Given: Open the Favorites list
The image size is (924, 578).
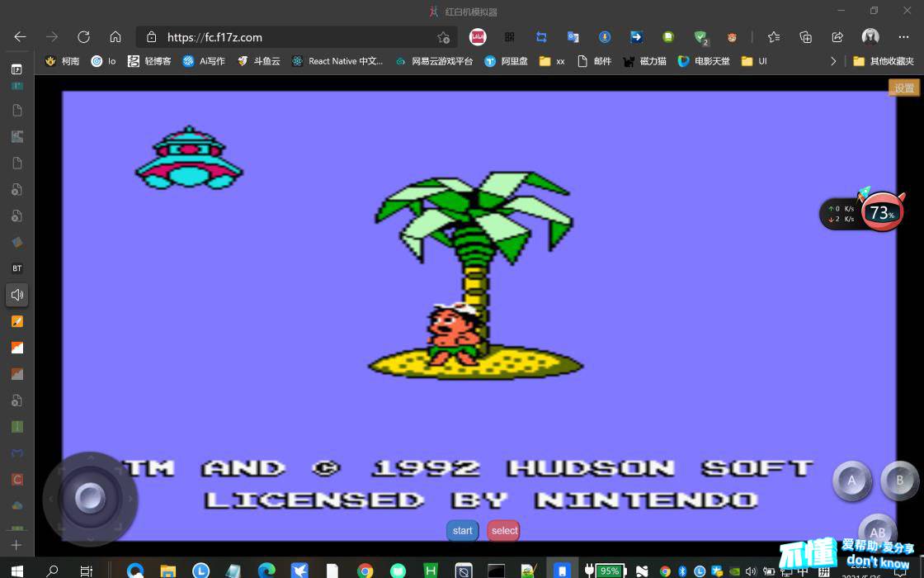Looking at the screenshot, I should 774,37.
